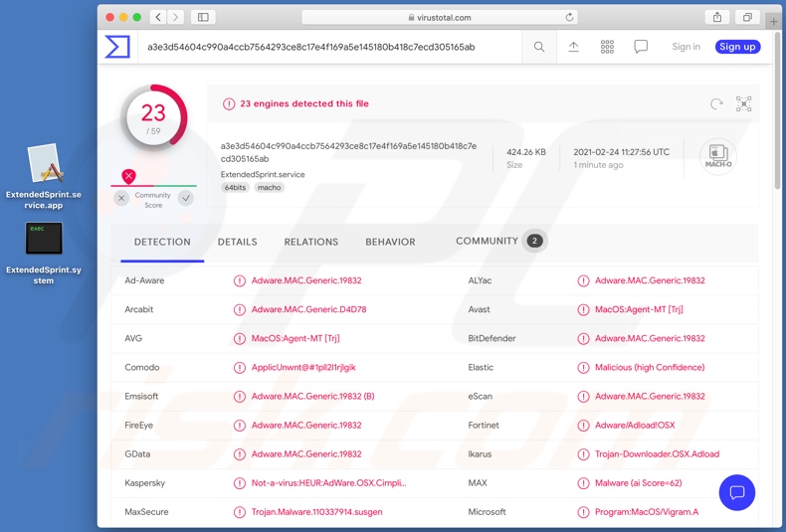The width and height of the screenshot is (786, 532).
Task: Click Fortinet Adware/Adload!OSX result
Action: tap(635, 426)
